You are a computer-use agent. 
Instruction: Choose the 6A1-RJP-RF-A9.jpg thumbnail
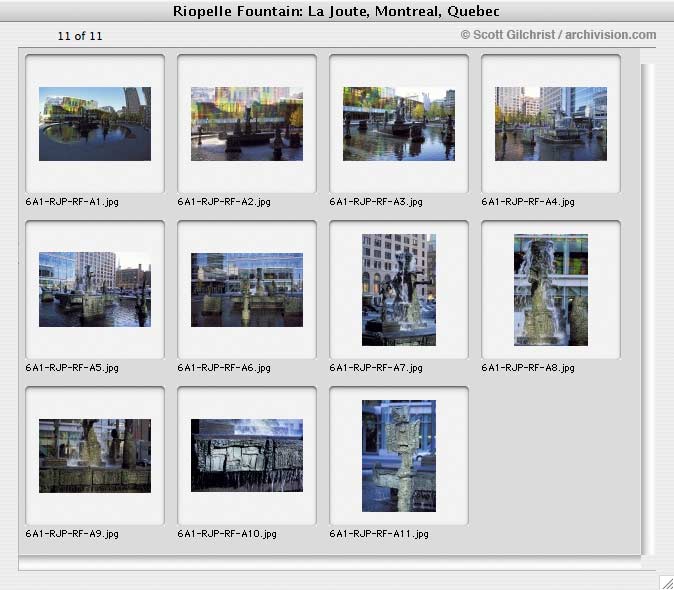coord(95,455)
